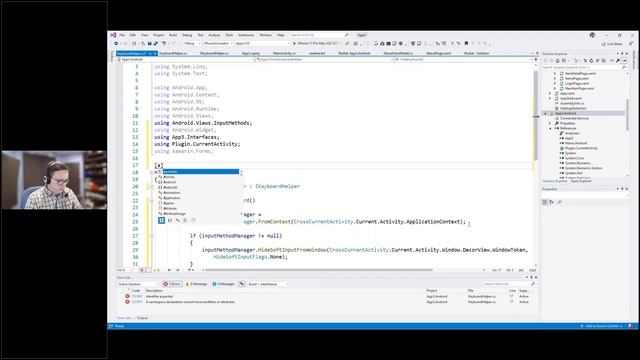The height and width of the screenshot is (360, 640).
Task: Select Activity in the IntelliSense list
Action: point(169,177)
